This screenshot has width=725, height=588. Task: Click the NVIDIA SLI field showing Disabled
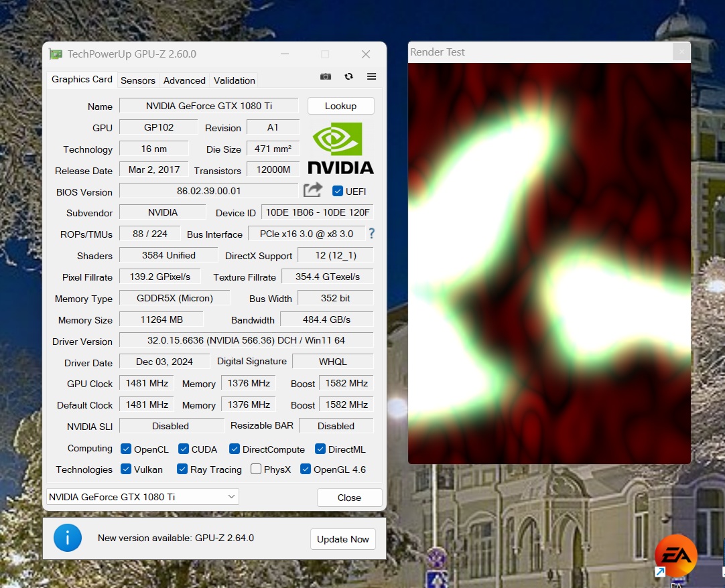point(171,426)
